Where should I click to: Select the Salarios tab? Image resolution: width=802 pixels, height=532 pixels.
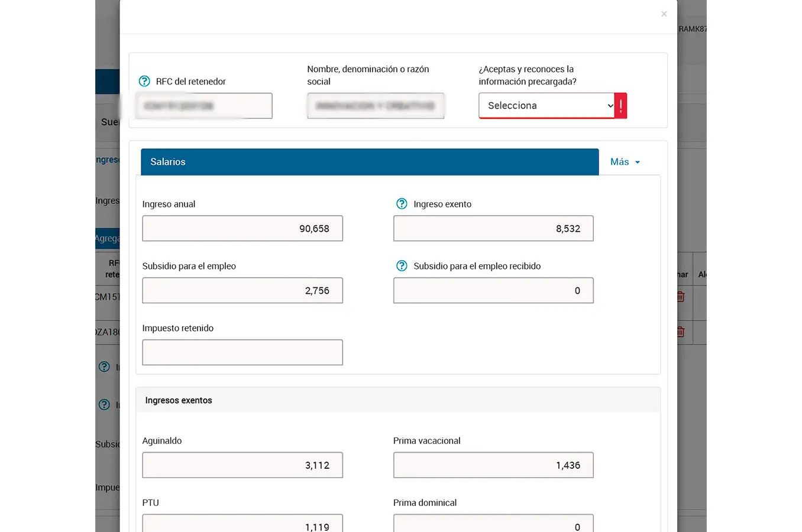[167, 161]
